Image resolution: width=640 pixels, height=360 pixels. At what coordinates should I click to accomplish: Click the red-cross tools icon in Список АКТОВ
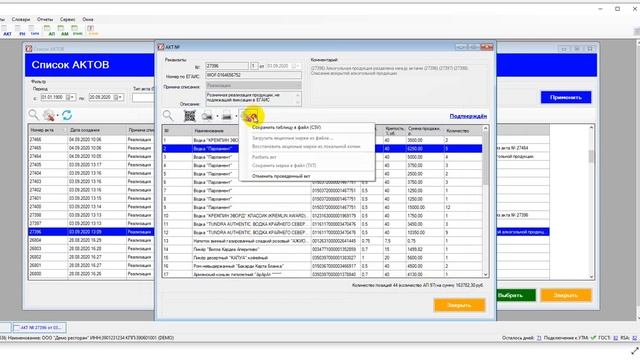pyautogui.click(x=49, y=115)
